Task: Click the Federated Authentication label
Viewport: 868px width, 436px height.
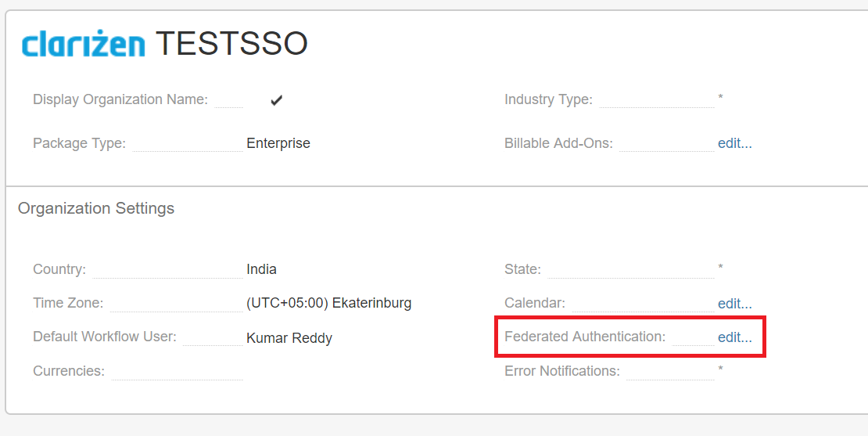Action: coord(584,337)
